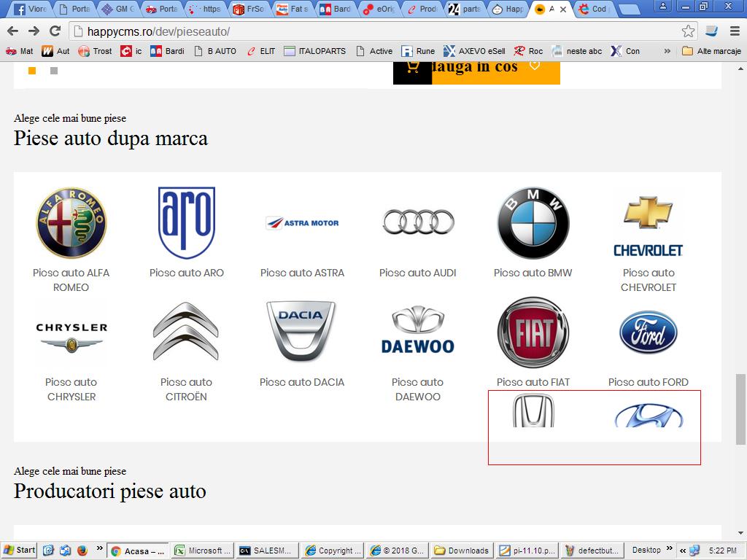Switch to the Facebook Viore tab
Image resolution: width=747 pixels, height=560 pixels.
point(29,9)
